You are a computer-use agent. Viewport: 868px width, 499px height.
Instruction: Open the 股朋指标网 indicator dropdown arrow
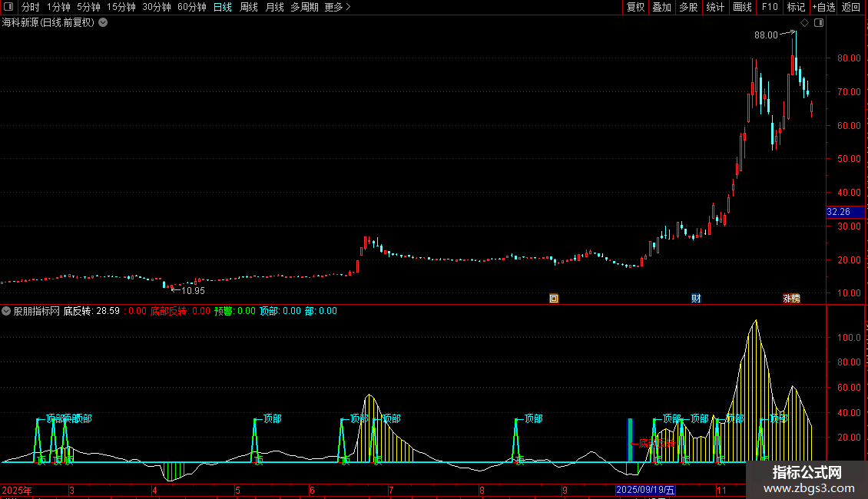(6, 311)
